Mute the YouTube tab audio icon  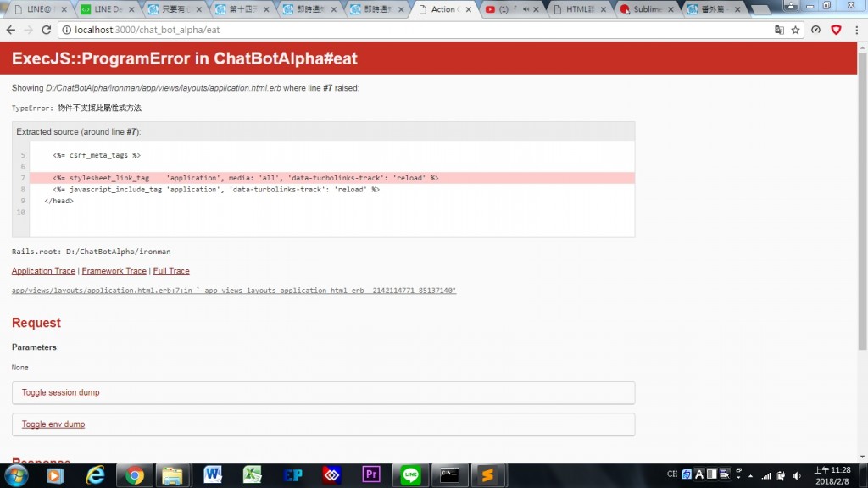point(526,9)
